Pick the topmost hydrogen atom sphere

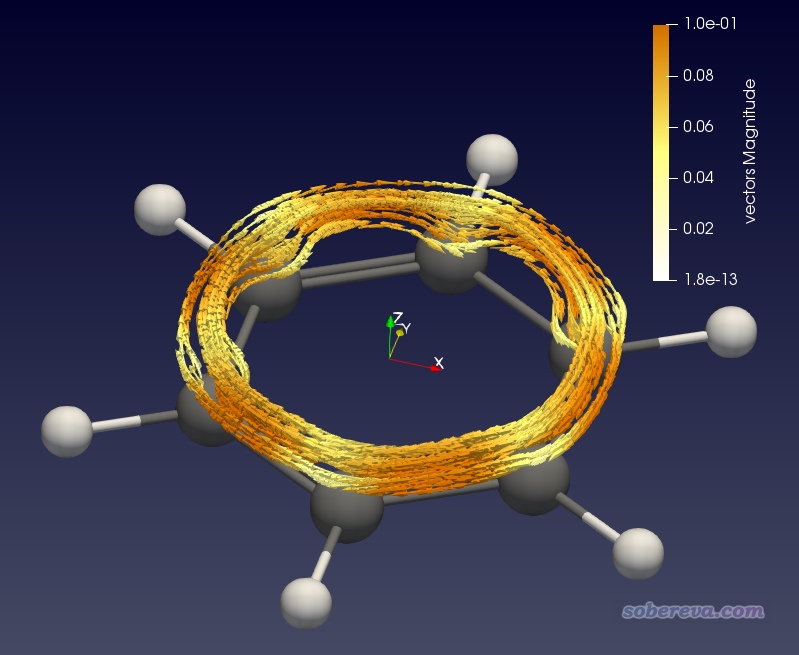[492, 160]
